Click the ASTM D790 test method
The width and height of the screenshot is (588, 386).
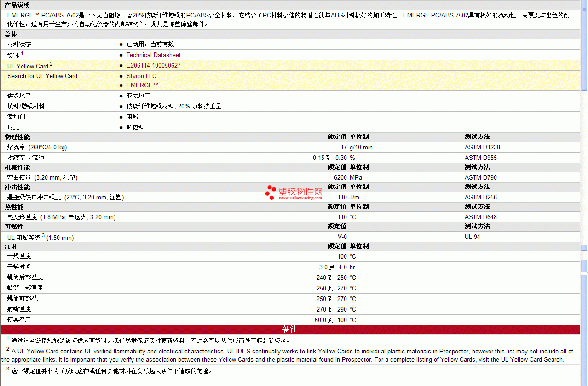pyautogui.click(x=481, y=178)
